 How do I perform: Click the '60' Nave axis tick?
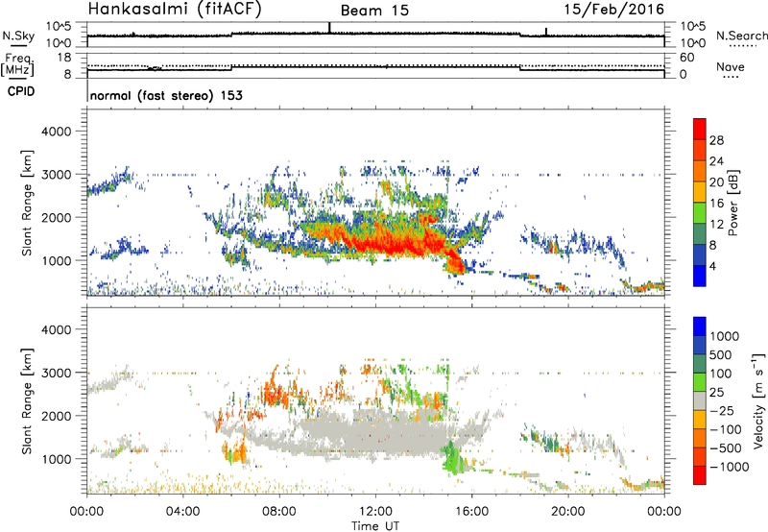tap(687, 58)
